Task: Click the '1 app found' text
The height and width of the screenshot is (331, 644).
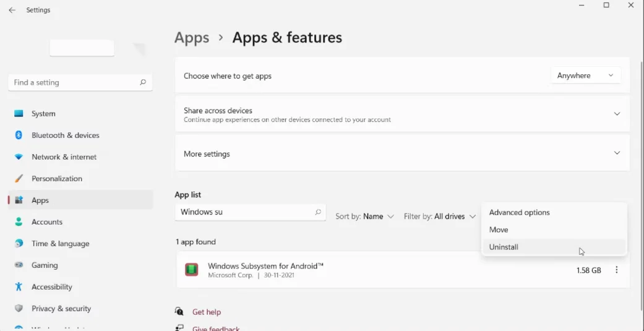Action: [195, 242]
